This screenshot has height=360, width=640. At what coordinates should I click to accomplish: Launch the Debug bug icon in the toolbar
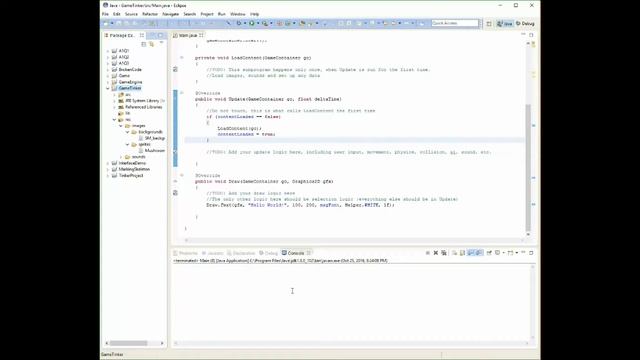coord(239,23)
